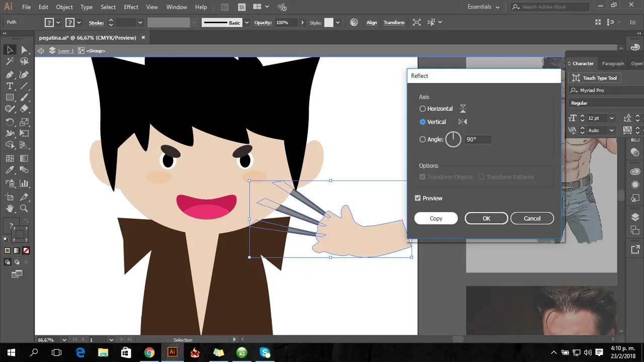Open the leading Auto dropdown

[x=612, y=130]
